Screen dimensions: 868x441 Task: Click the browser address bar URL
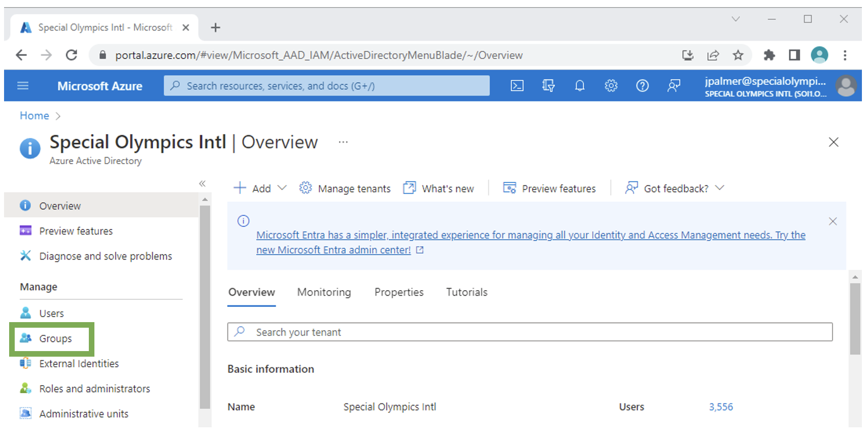(319, 55)
